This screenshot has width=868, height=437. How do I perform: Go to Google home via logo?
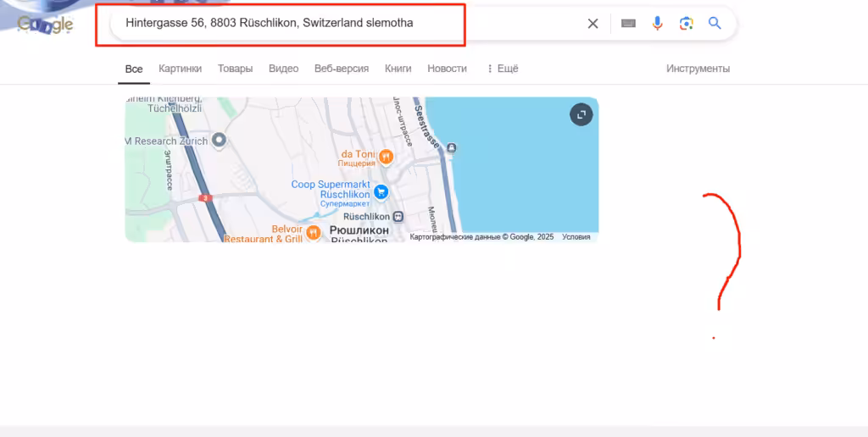pyautogui.click(x=46, y=24)
